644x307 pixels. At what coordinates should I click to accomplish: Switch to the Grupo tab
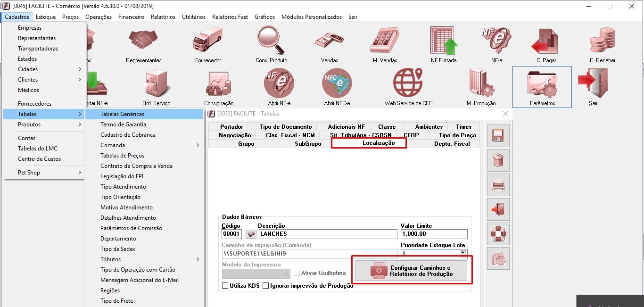246,144
